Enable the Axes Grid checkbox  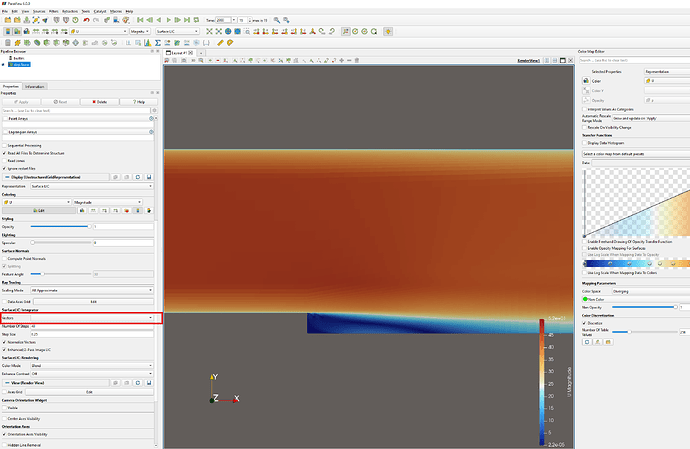(4, 392)
